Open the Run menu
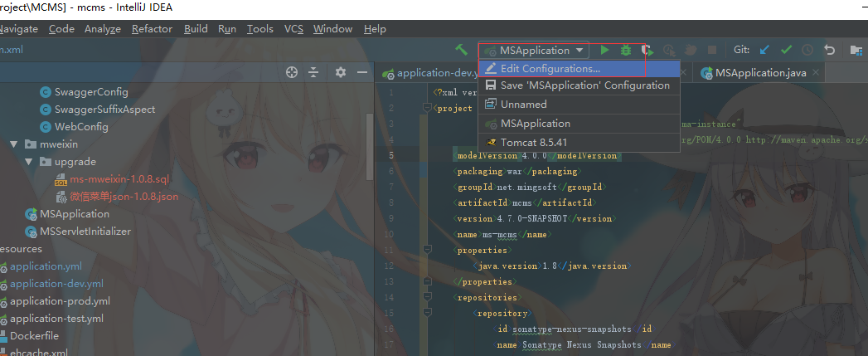Viewport: 868px width, 356px height. point(227,29)
